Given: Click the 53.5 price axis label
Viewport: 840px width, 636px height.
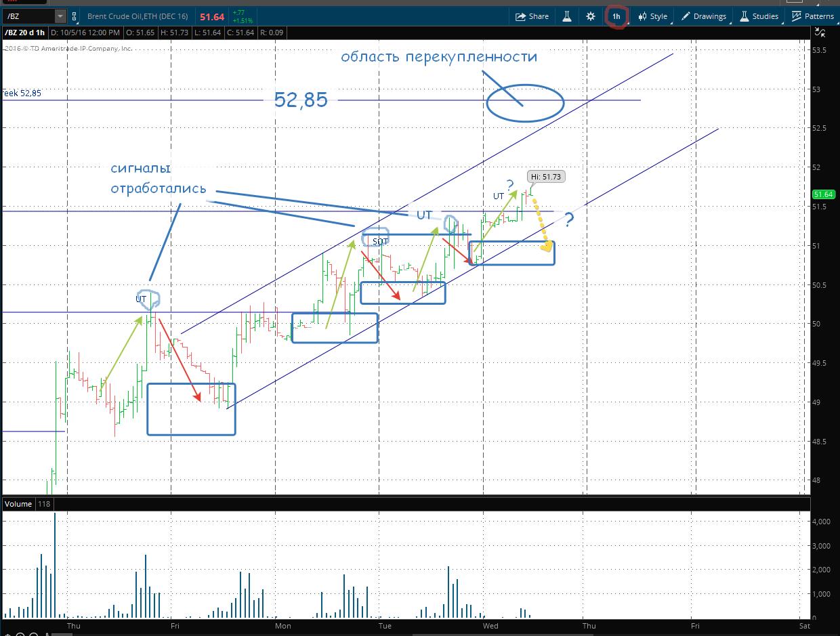Looking at the screenshot, I should 820,50.
